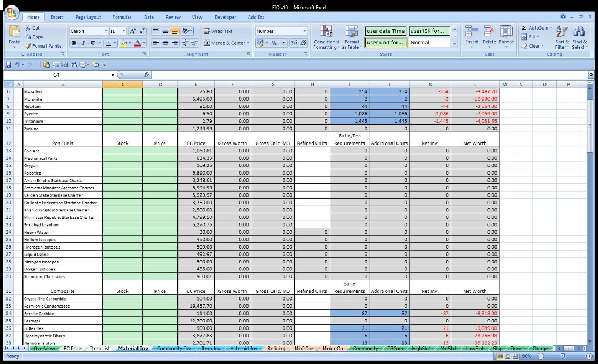The image size is (598, 364).
Task: Open Conditional Formatting menu
Action: click(326, 37)
